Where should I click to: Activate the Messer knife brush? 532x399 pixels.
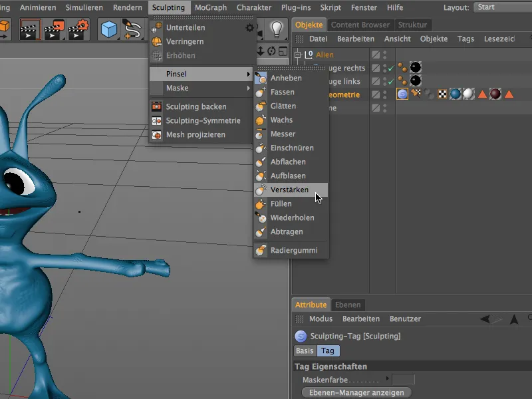(x=291, y=134)
